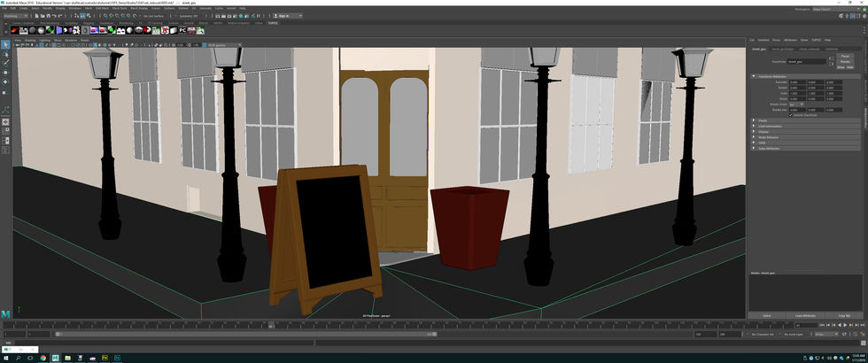The width and height of the screenshot is (868, 363).
Task: Click the Copy Tab button
Action: 843,315
